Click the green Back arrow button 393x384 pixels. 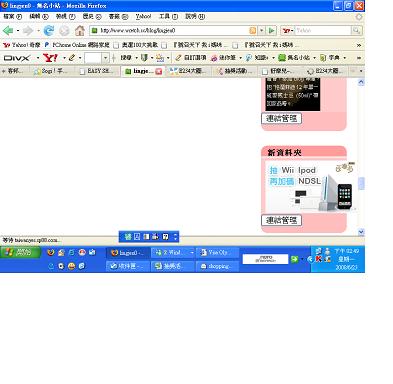click(8, 31)
